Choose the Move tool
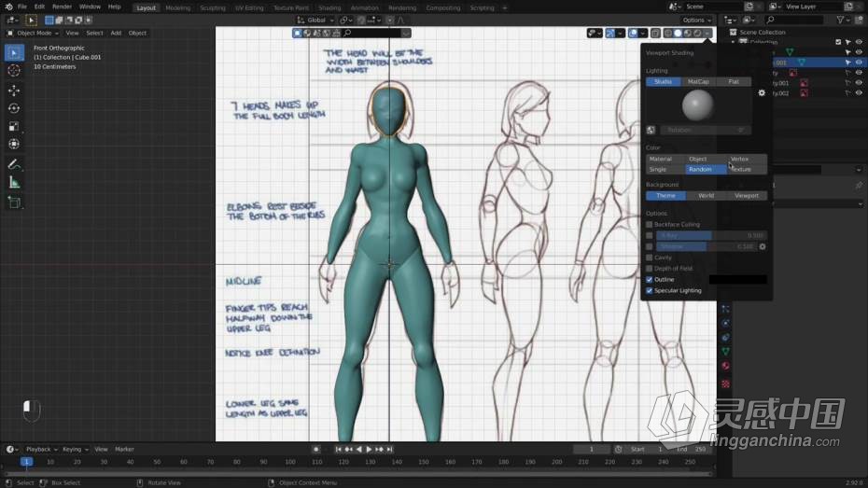The height and width of the screenshot is (488, 868). 14,90
